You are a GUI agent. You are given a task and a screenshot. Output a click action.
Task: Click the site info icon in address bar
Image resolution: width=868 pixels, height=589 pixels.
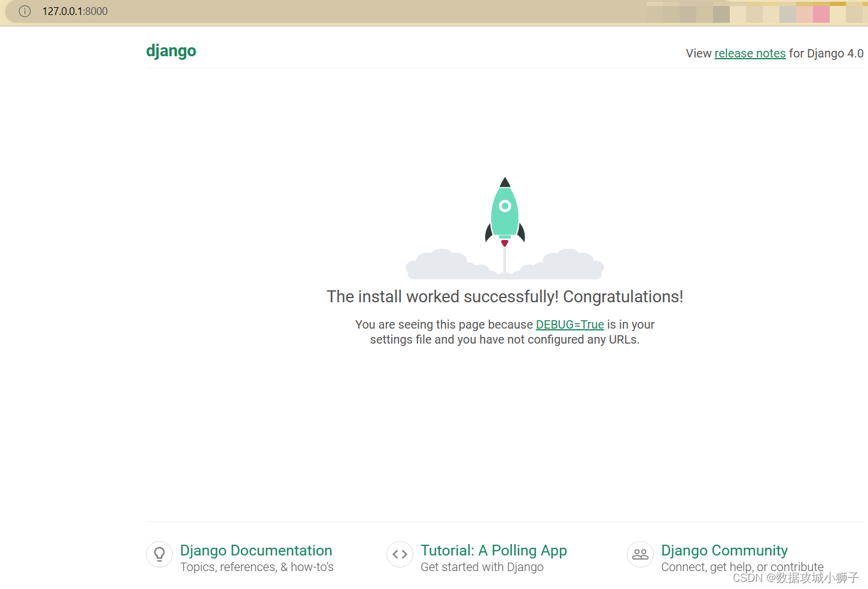(x=25, y=11)
